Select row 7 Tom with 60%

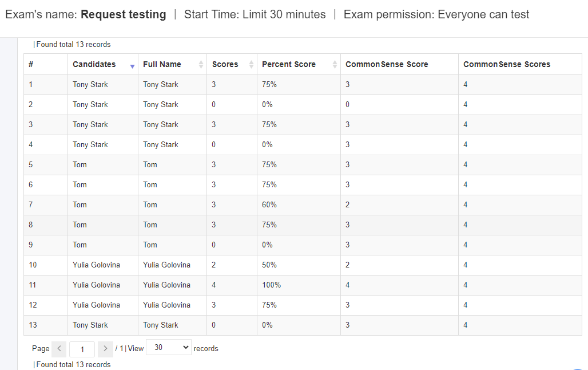303,204
